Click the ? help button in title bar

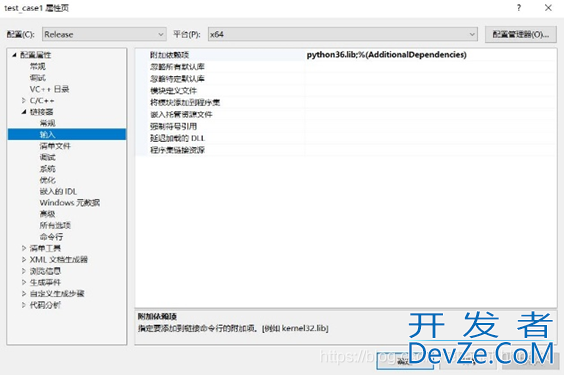519,8
